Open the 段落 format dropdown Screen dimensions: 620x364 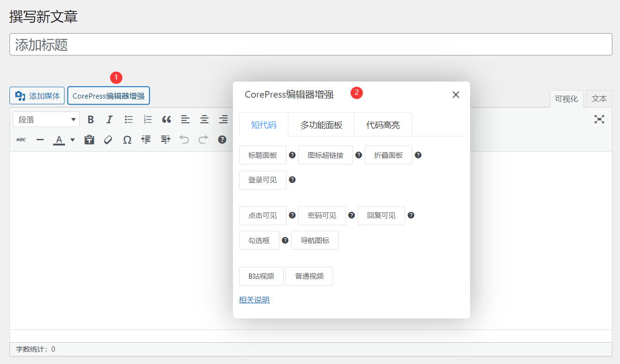coord(46,119)
